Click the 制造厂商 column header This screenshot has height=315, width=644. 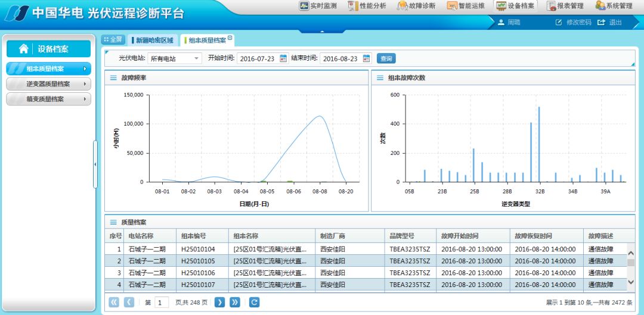(350, 236)
